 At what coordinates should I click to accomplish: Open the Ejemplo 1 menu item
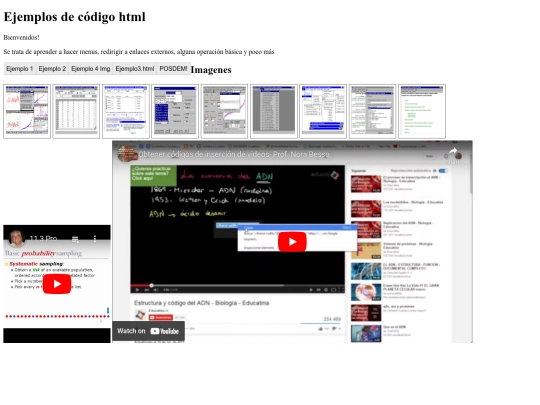20,69
